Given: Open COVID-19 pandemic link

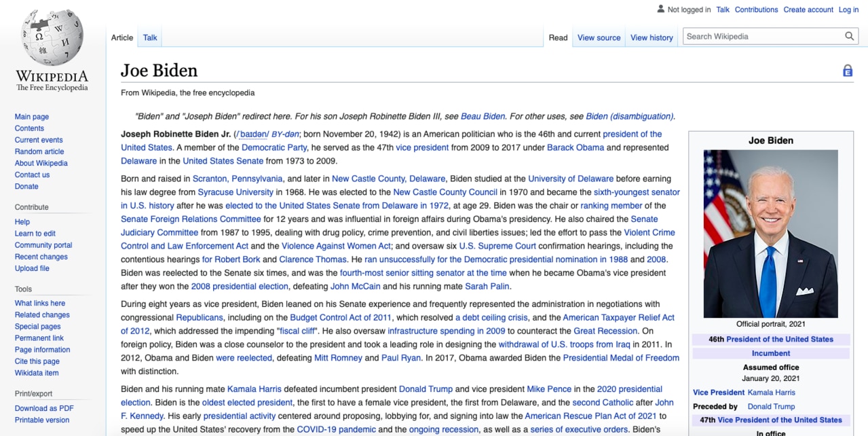Looking at the screenshot, I should point(337,429).
